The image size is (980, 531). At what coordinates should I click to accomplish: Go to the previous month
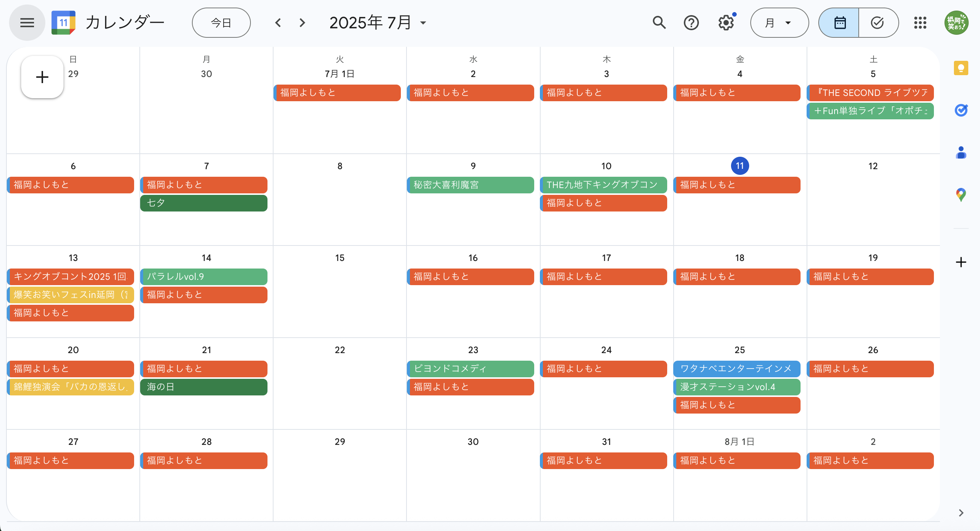[278, 23]
